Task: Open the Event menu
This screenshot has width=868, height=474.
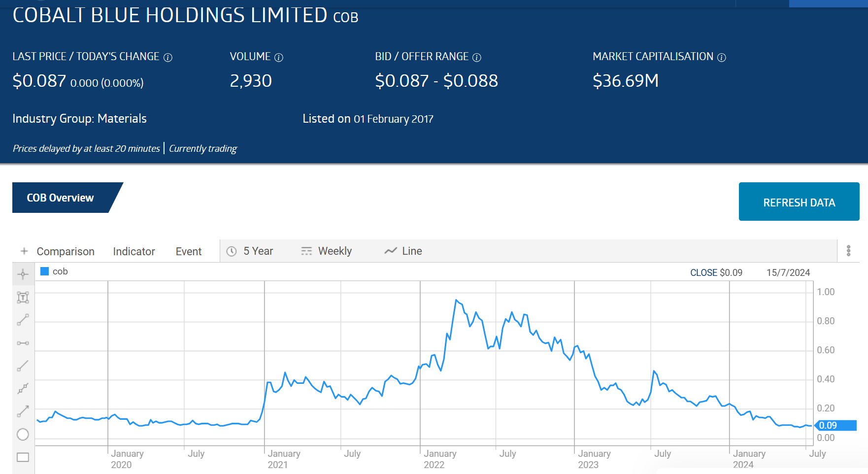Action: click(189, 251)
